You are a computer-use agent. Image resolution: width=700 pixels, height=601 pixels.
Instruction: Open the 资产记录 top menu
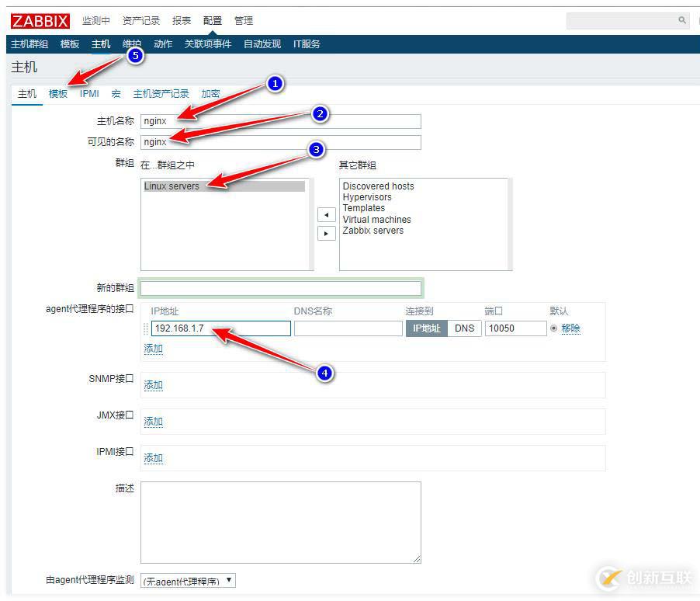pos(141,20)
